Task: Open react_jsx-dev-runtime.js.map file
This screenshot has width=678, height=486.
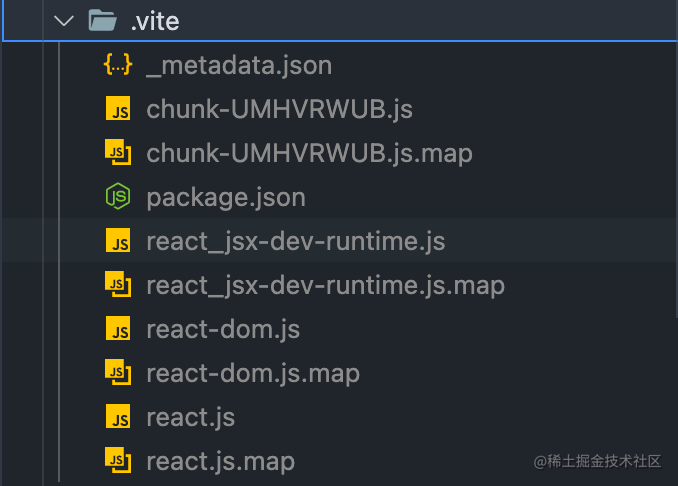Action: pos(325,286)
